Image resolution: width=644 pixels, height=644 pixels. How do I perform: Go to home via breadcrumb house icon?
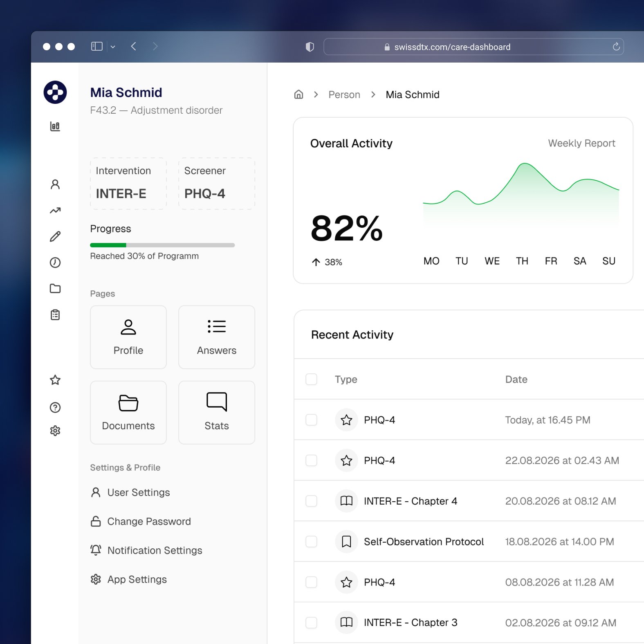click(299, 94)
